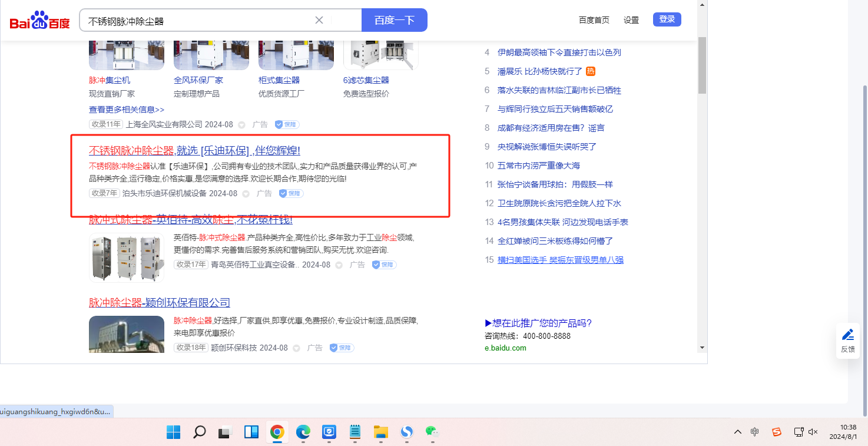The image size is (868, 446).
Task: Open dropdown arrow beside 上海全风实业有限公司 2024-08
Action: [241, 125]
